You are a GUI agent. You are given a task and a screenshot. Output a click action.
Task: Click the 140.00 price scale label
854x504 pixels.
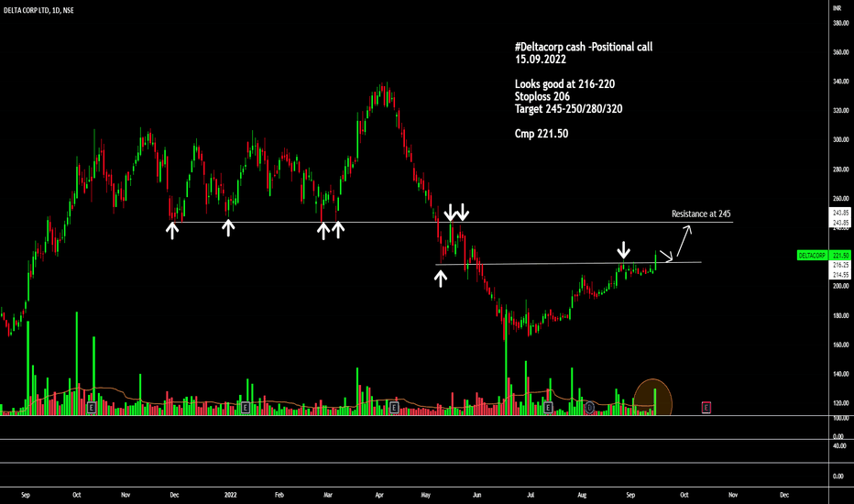[x=840, y=374]
